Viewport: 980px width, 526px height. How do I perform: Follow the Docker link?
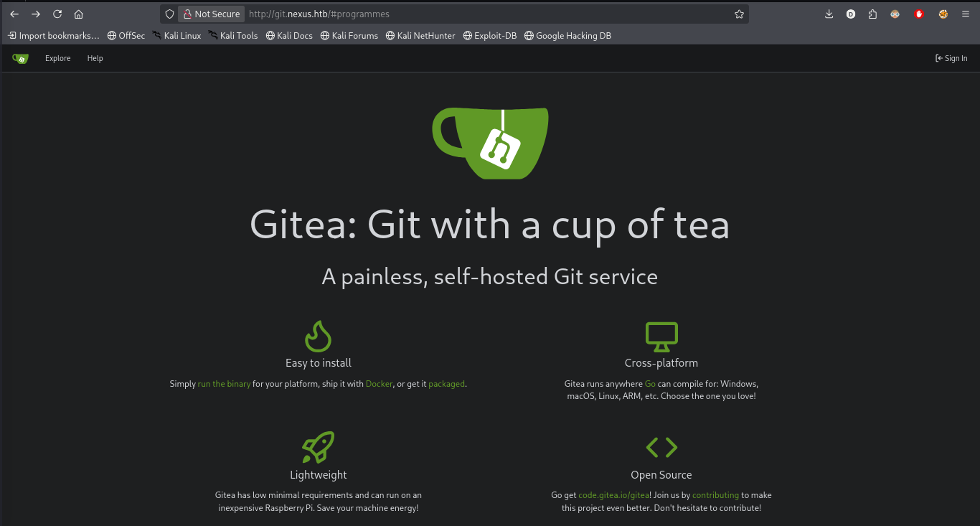pyautogui.click(x=380, y=384)
